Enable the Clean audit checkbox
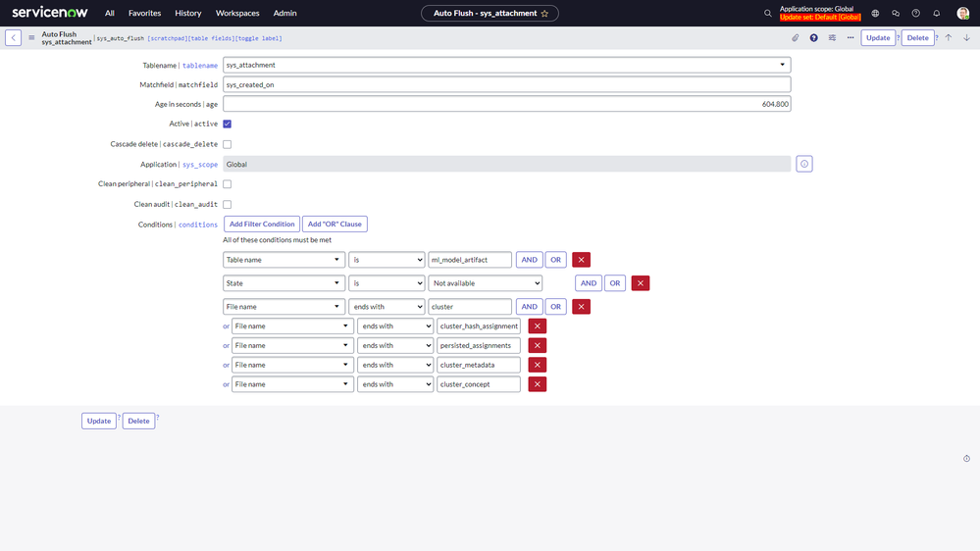Image resolution: width=980 pixels, height=551 pixels. pos(227,204)
